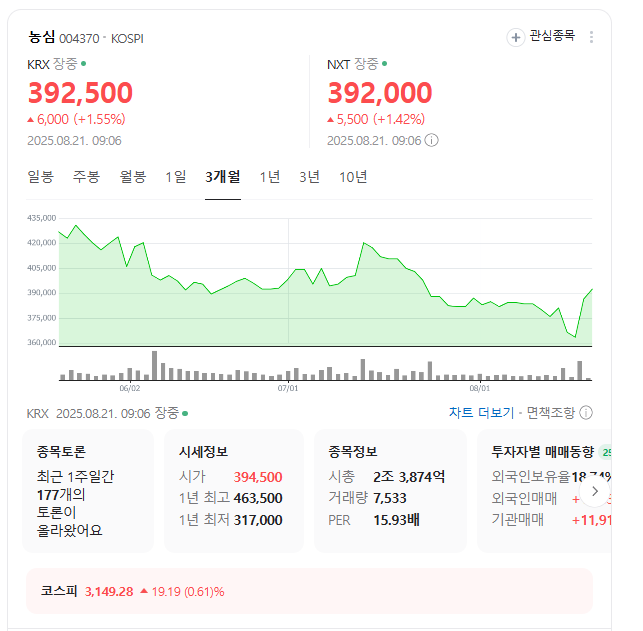Screen dimensions: 643x631
Task: Open the three-dot more options menu
Action: (591, 37)
